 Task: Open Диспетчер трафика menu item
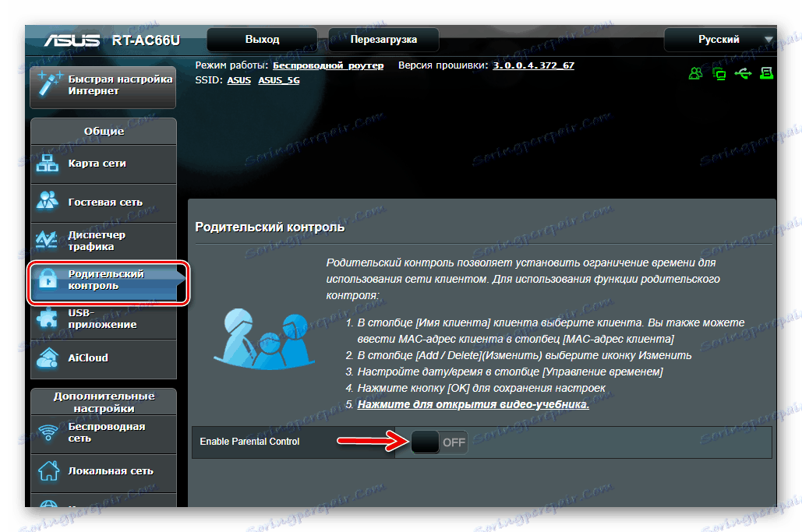tap(104, 241)
